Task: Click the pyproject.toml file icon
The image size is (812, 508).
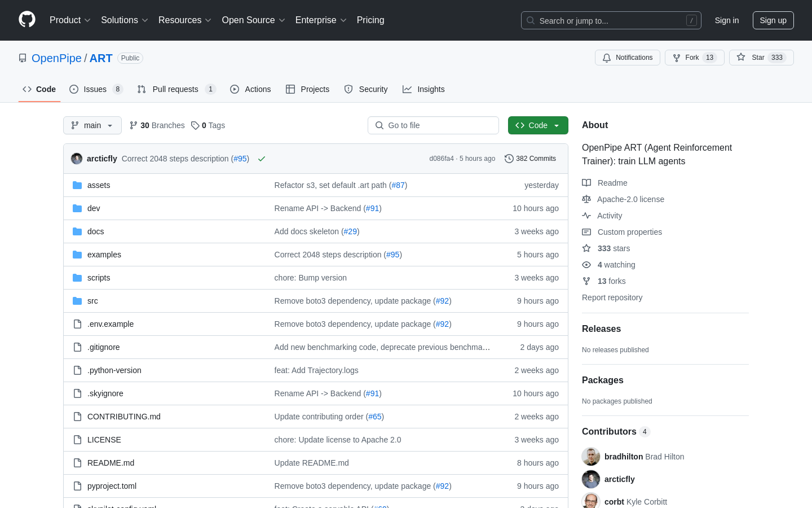Action: pos(77,486)
